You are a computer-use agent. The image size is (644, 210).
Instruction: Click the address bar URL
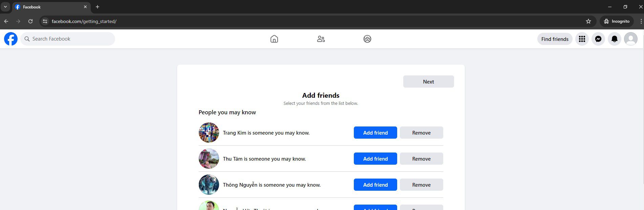coord(84,21)
